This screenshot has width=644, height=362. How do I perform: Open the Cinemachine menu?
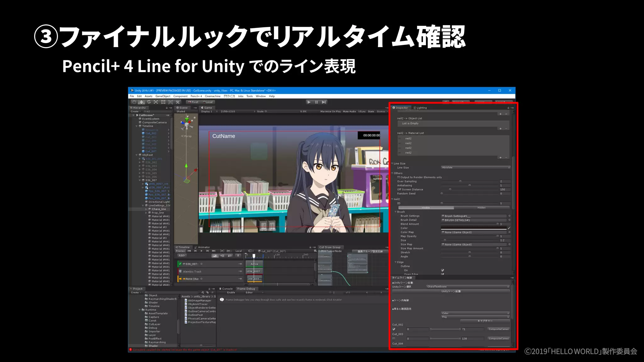213,96
